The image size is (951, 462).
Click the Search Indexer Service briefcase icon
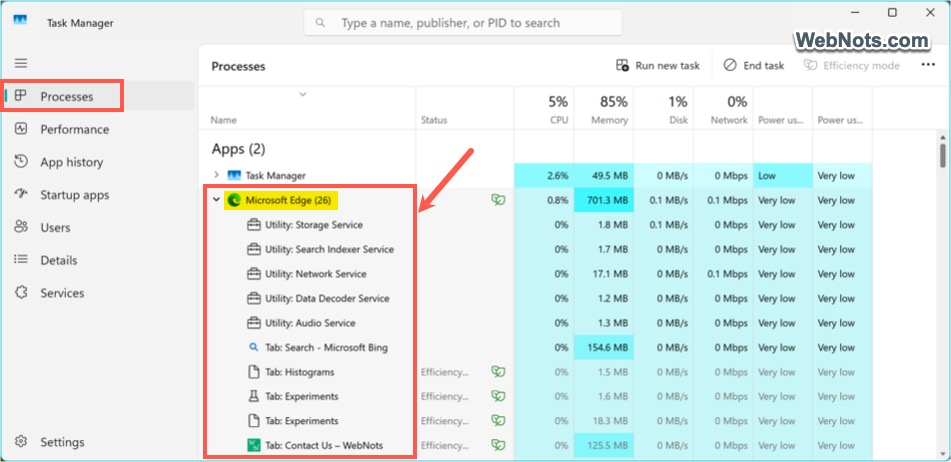pos(254,249)
